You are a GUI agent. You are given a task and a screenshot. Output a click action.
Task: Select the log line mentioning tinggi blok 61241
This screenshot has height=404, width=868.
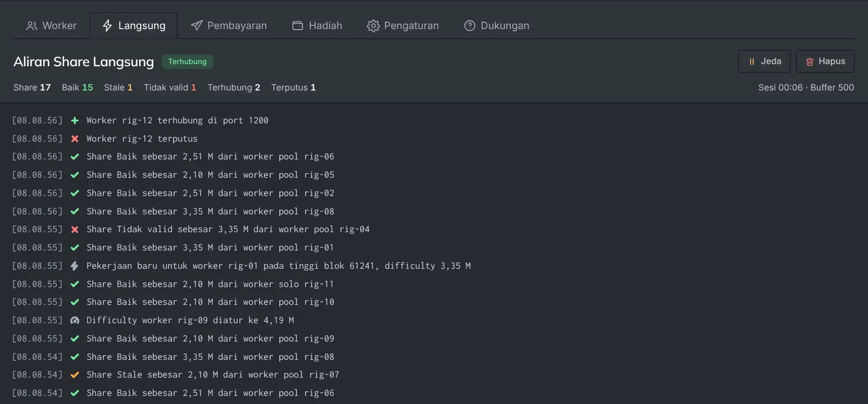pyautogui.click(x=279, y=266)
